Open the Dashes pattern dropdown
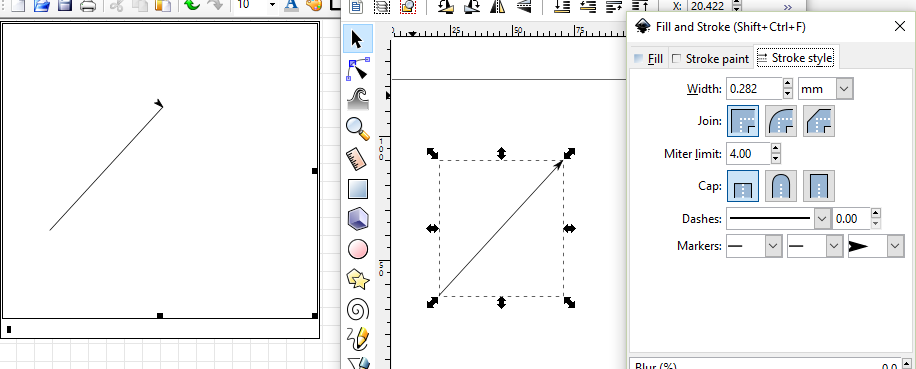This screenshot has width=916, height=369. click(x=778, y=219)
